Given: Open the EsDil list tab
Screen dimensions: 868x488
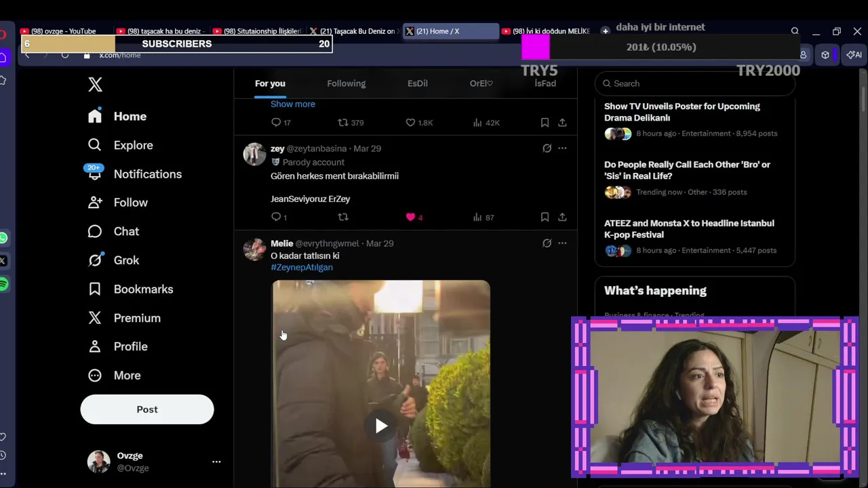Looking at the screenshot, I should 418,83.
